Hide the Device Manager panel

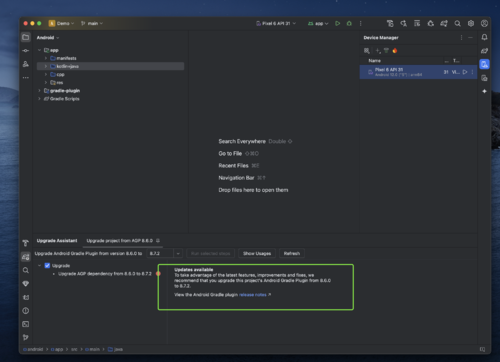(x=470, y=38)
